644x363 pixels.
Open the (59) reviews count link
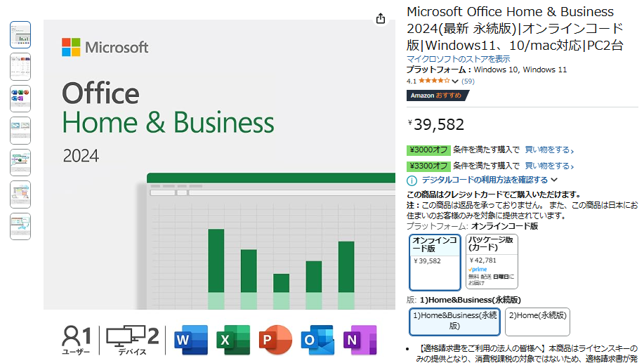click(x=468, y=81)
